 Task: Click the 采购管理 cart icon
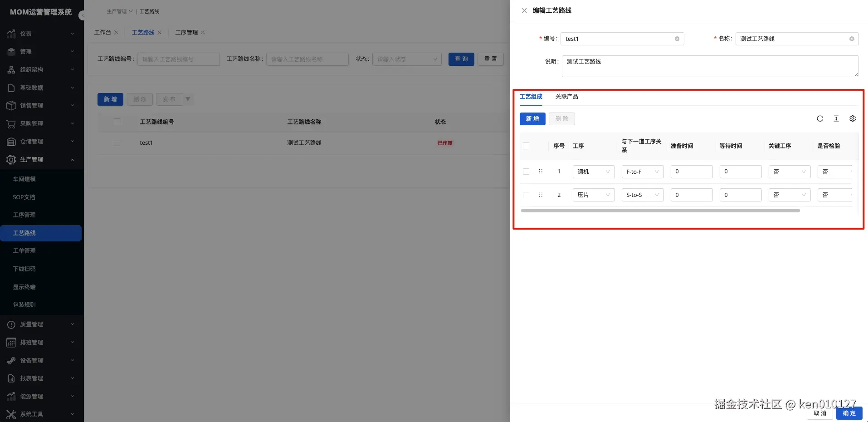11,123
